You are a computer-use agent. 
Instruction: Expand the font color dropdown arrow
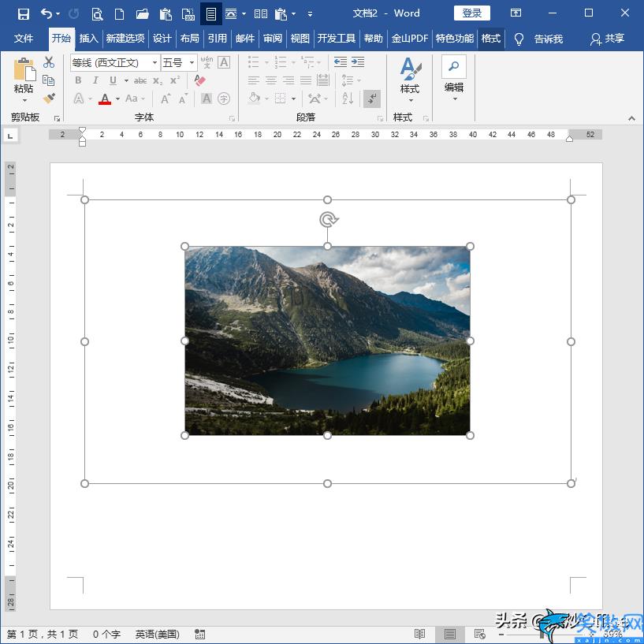[x=118, y=99]
